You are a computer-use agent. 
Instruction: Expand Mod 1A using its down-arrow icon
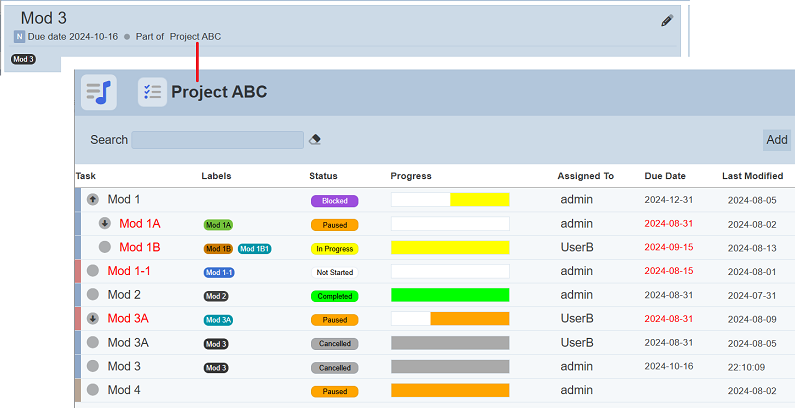[105, 224]
